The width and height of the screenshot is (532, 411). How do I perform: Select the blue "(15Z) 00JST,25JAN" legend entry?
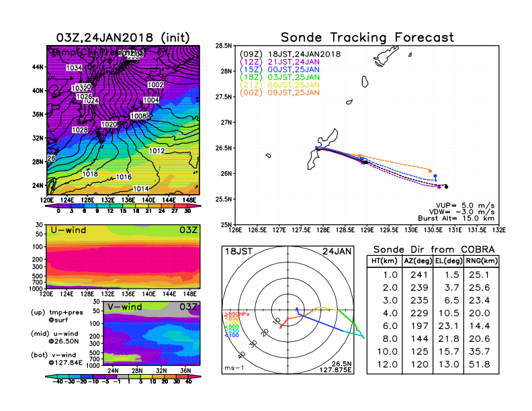click(x=279, y=70)
